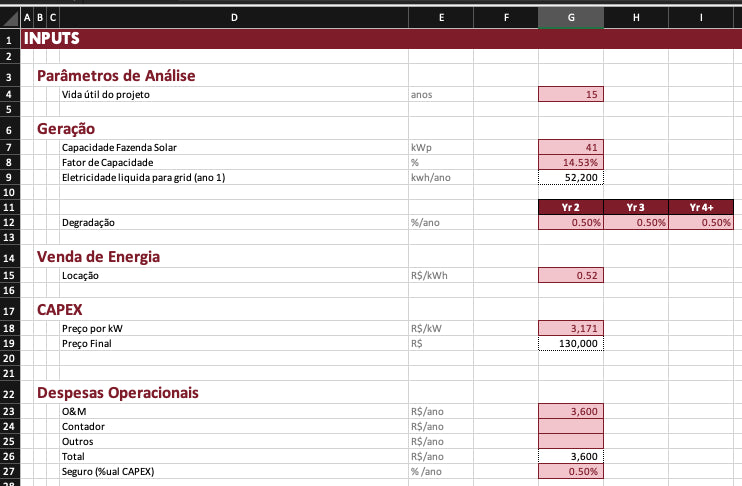
Task: Select the project lifetime value 15
Action: tap(571, 94)
